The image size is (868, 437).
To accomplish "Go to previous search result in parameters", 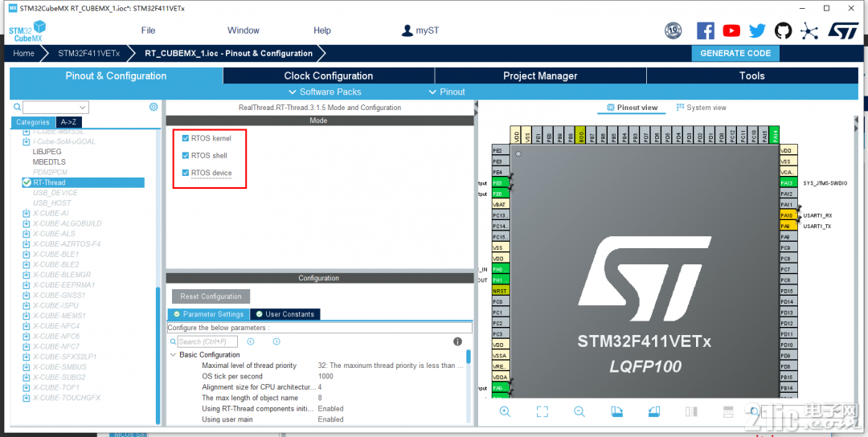I will pos(251,341).
